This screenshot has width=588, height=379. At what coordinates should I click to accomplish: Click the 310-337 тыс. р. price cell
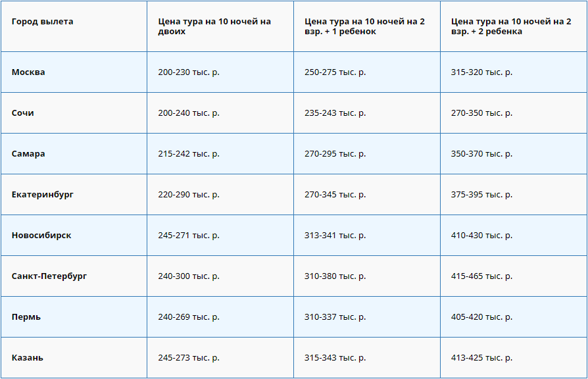(335, 317)
